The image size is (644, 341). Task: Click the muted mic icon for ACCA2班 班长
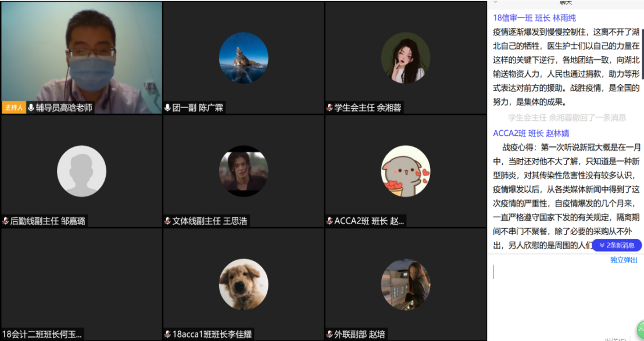(x=330, y=221)
